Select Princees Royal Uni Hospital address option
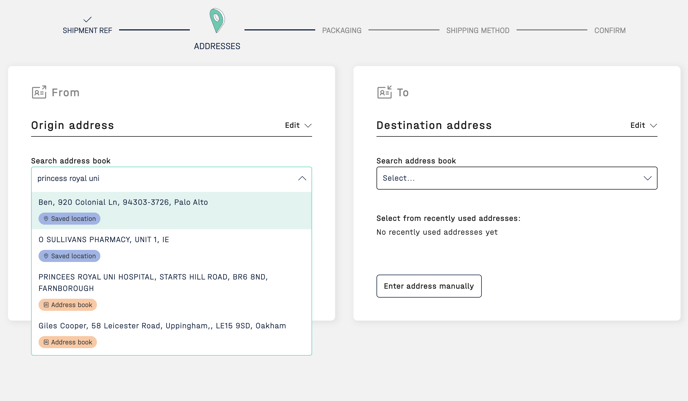This screenshot has height=401, width=688. 172,291
